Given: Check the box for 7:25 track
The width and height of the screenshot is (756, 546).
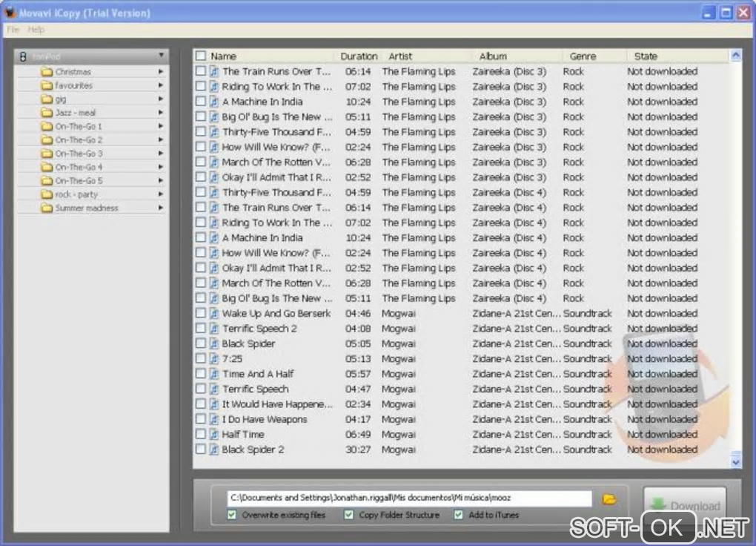Looking at the screenshot, I should (201, 359).
